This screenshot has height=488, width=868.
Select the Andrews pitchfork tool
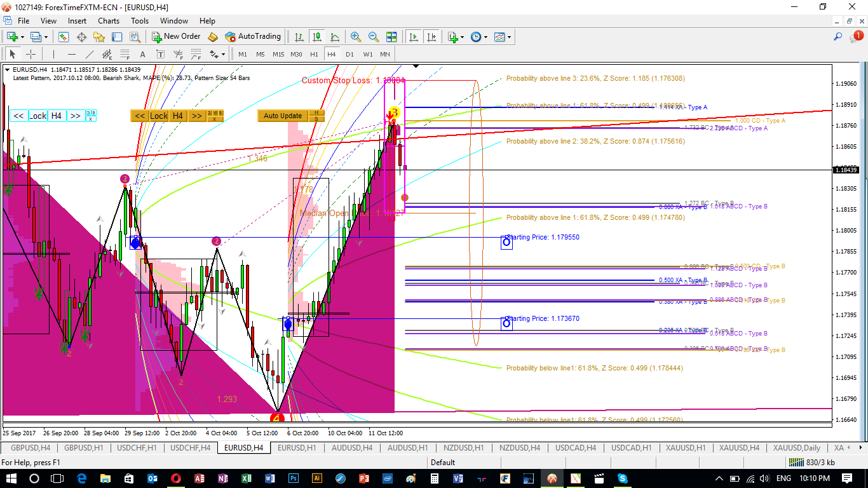178,54
